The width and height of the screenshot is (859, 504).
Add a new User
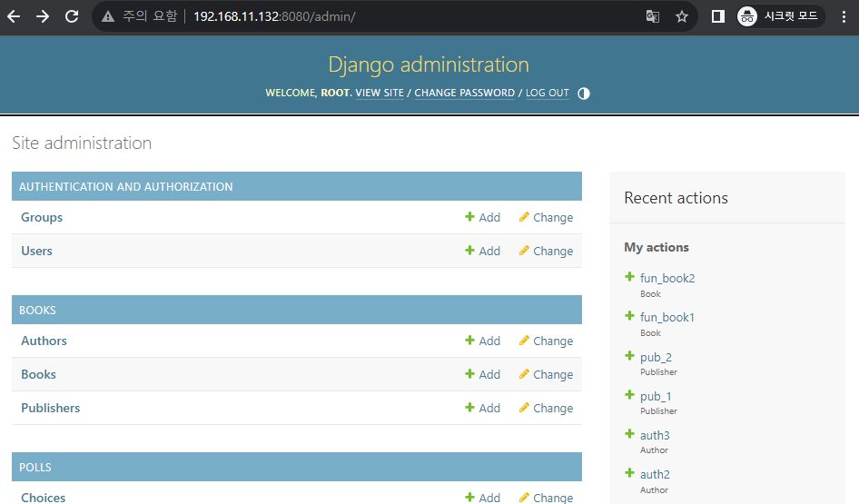click(483, 251)
